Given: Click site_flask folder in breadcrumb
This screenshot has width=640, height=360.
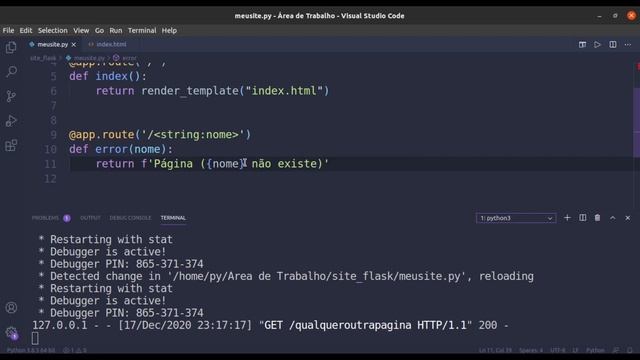Looking at the screenshot, I should pos(43,58).
